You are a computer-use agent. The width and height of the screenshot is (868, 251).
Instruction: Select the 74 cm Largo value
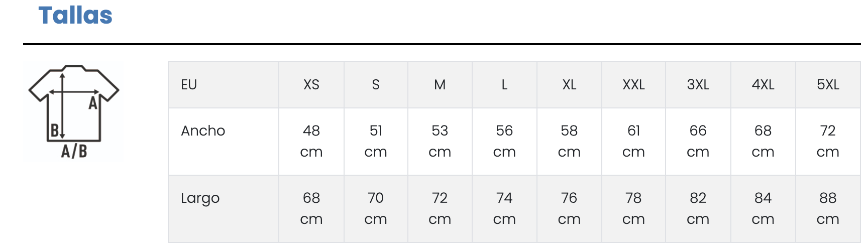pos(504,208)
